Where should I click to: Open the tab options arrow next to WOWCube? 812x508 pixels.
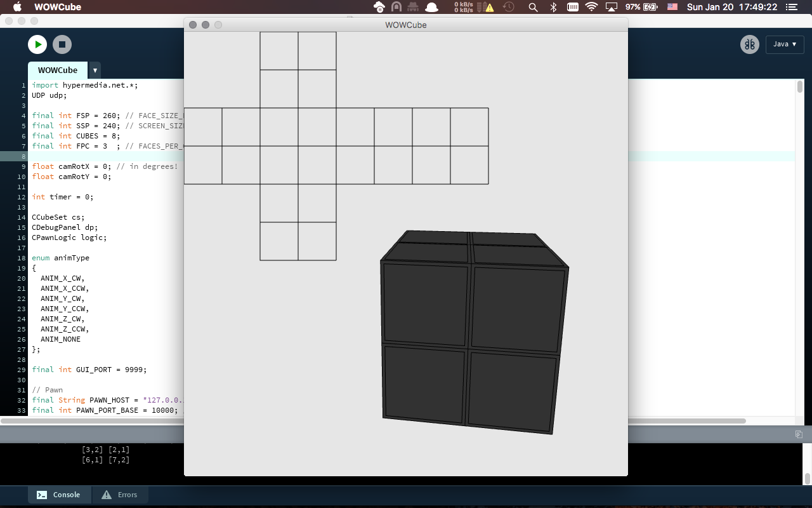pyautogui.click(x=95, y=70)
